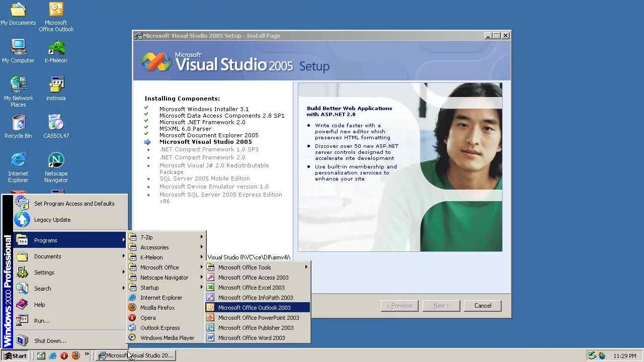Open Opera from Programs menu
This screenshot has width=644, height=362.
pos(167,317)
